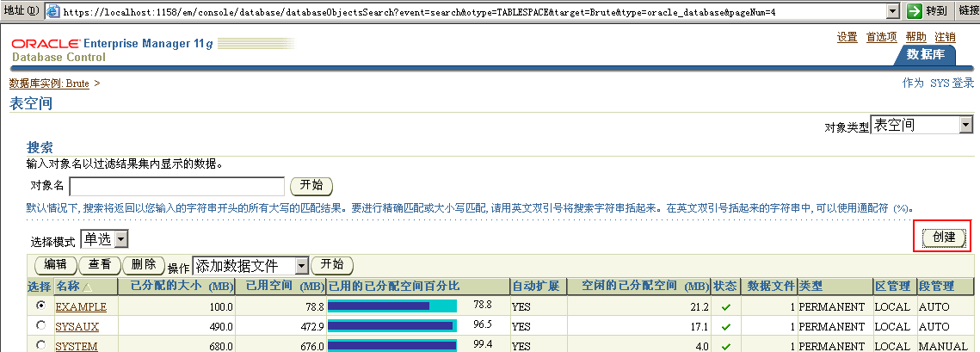Click the sort triangle in 名称 header
This screenshot has height=352, width=980.
coord(87,287)
